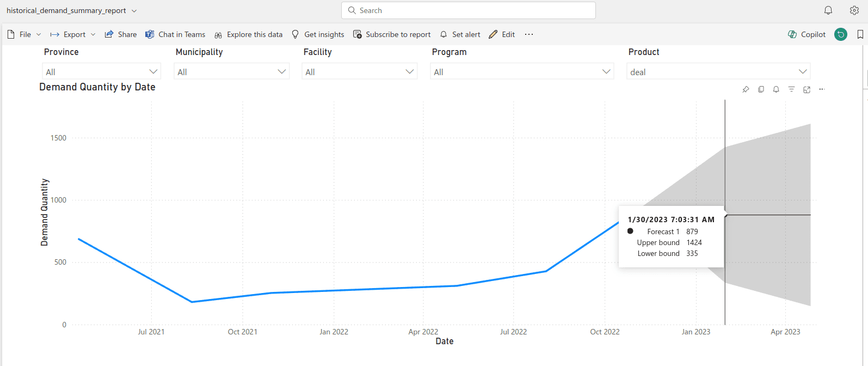The height and width of the screenshot is (366, 868).
Task: Click the green circular icon beside Copilot
Action: [x=841, y=34]
